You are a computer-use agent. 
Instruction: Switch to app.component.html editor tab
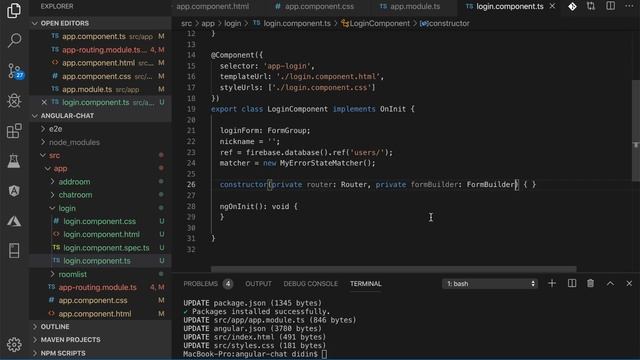coord(212,7)
